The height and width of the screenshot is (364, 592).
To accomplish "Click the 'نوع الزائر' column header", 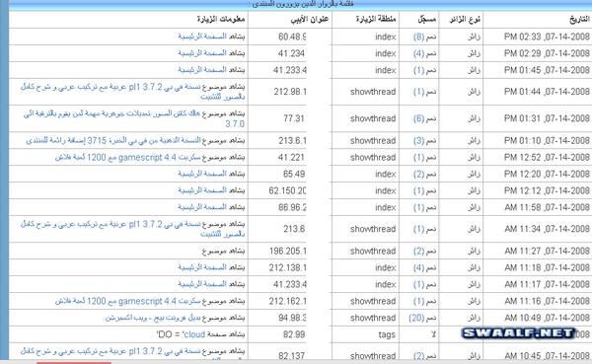I will tap(465, 20).
